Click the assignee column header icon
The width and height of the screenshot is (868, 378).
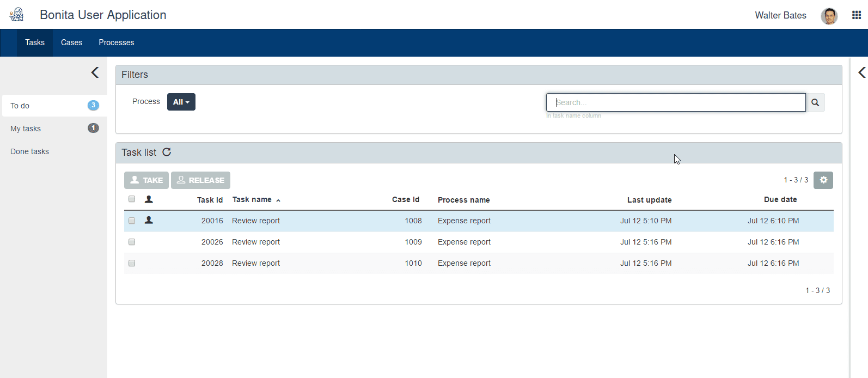pos(149,199)
